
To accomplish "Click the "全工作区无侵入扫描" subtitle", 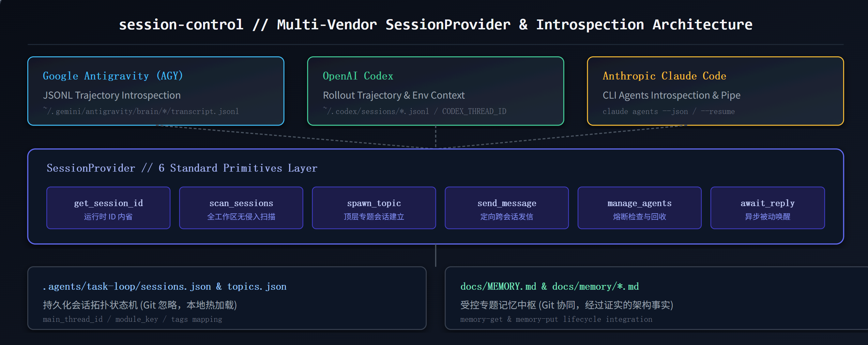I will pyautogui.click(x=241, y=217).
